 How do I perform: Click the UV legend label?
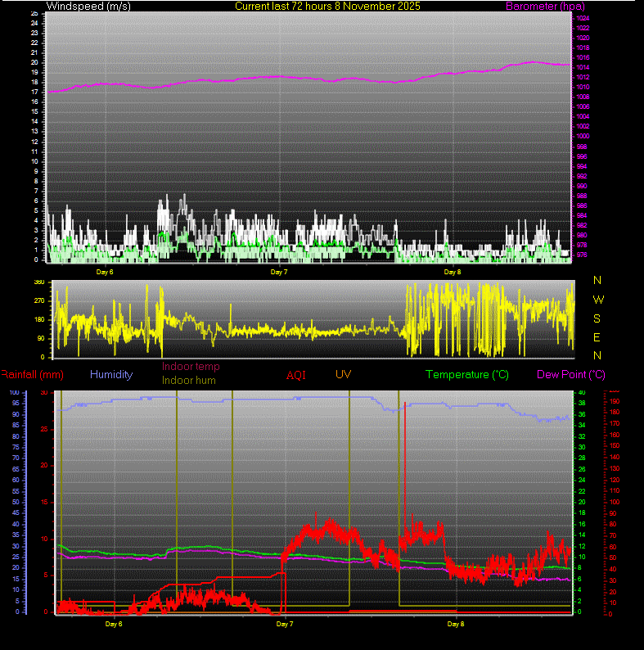[344, 374]
